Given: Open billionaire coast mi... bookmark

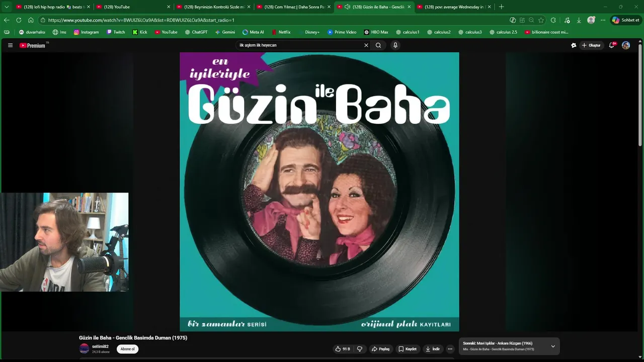Looking at the screenshot, I should [546, 32].
